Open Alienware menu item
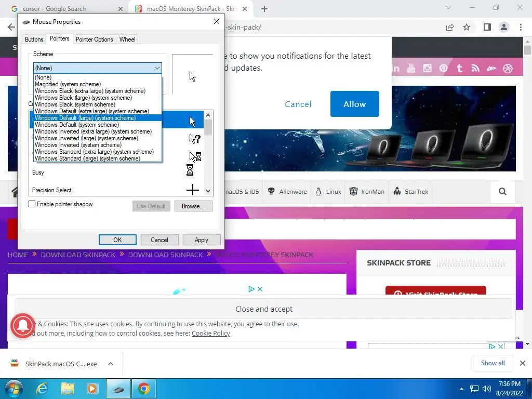Viewport: 532px width, 399px height. (287, 192)
